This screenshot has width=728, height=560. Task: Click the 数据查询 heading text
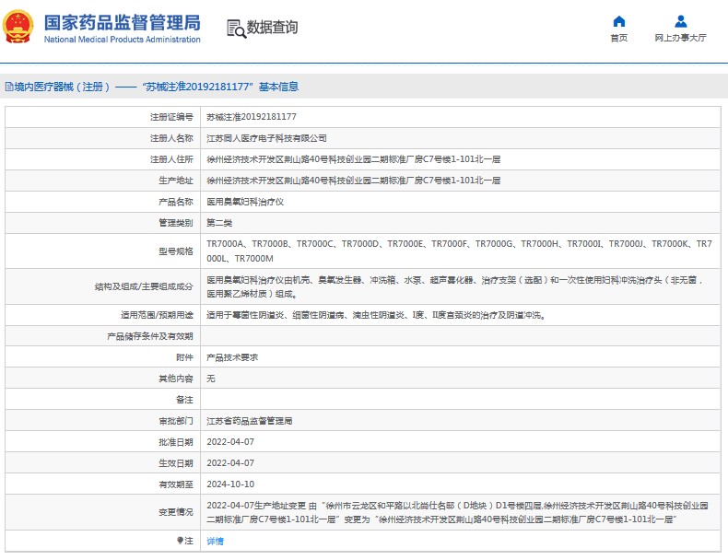(272, 28)
